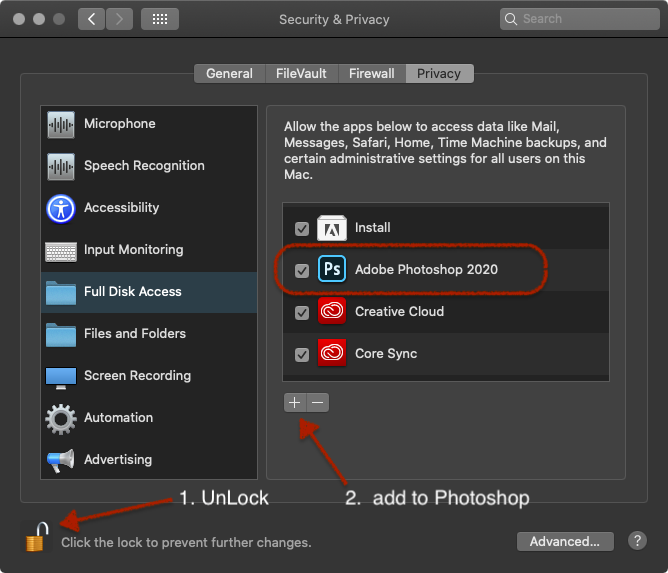Click the open padlock icon
The height and width of the screenshot is (573, 668).
coord(36,537)
